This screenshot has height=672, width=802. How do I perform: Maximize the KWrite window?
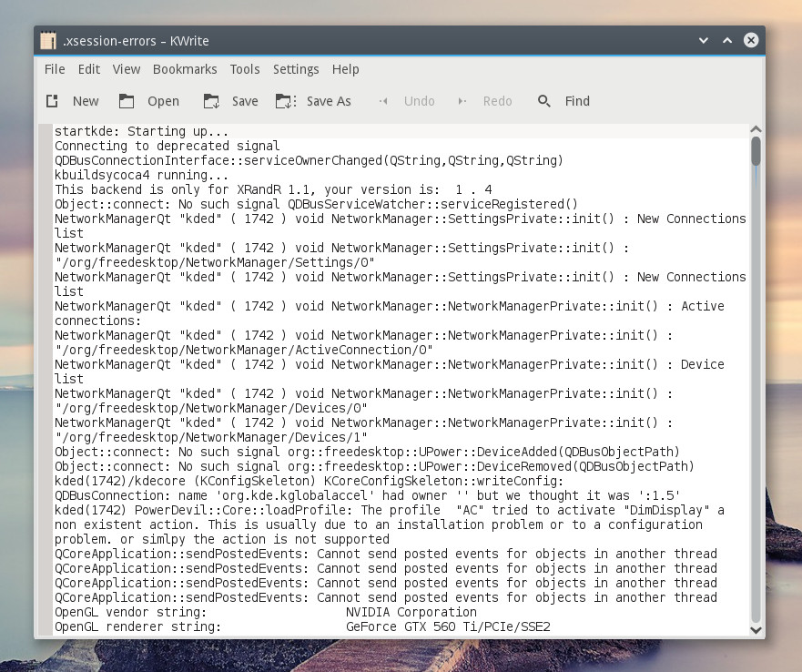pos(727,40)
